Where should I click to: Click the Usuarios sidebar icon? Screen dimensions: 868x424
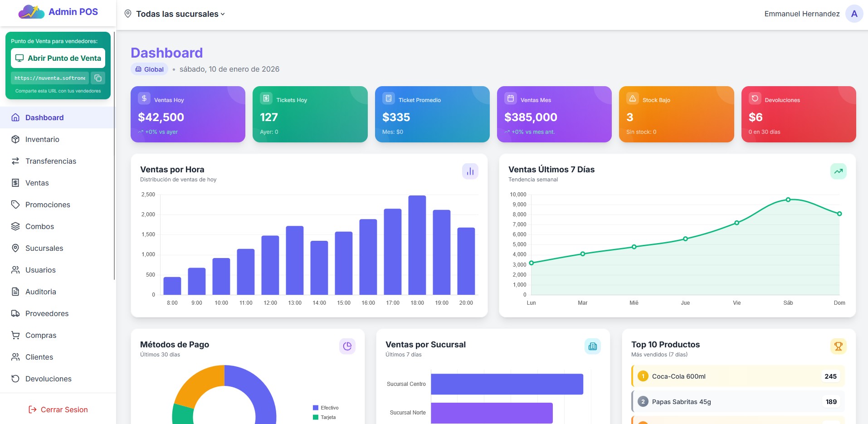15,270
